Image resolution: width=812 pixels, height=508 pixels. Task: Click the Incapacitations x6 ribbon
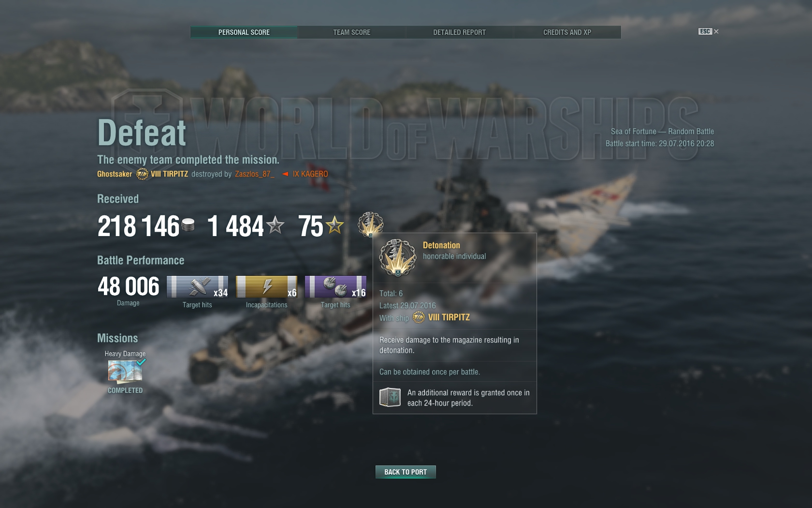[266, 286]
